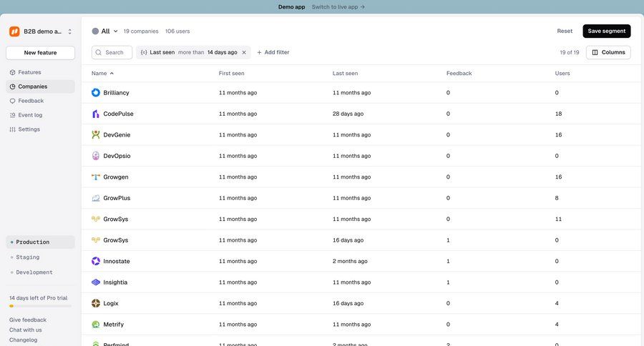Click the Innostate company logo icon
Viewport: 644px width, 346px height.
[96, 261]
